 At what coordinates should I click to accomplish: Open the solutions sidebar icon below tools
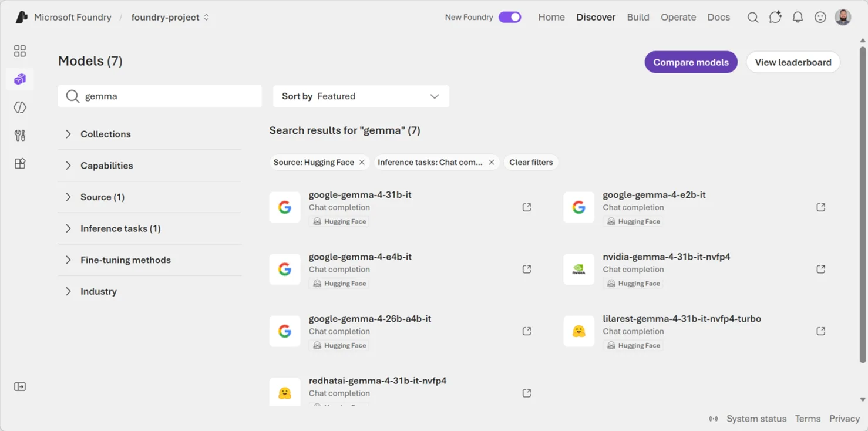20,164
